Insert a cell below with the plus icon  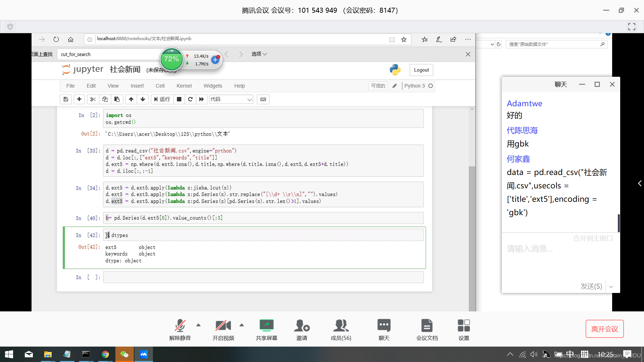pyautogui.click(x=79, y=99)
